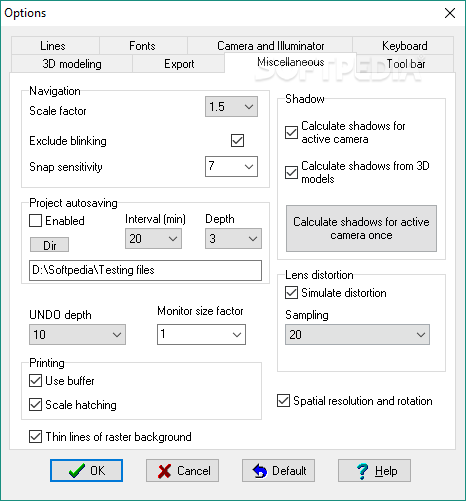Screen dimensions: 466x501
Task: Select the Miscellaneous tab
Action: tap(291, 62)
